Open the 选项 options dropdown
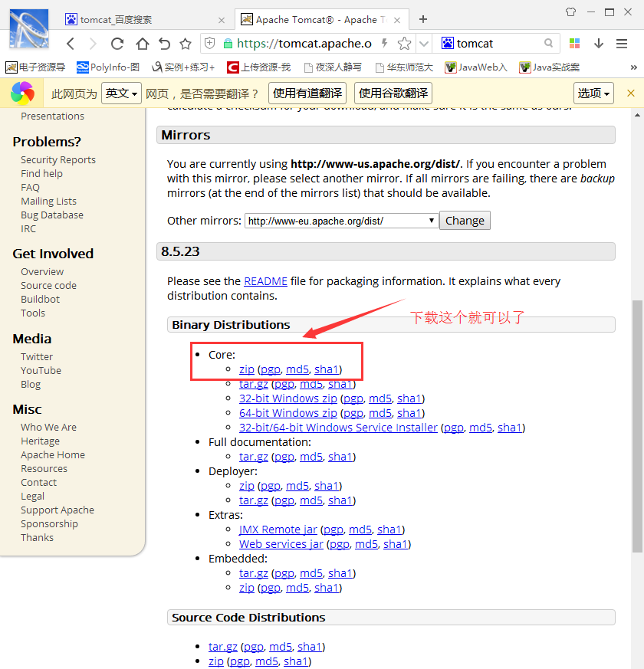The width and height of the screenshot is (644, 669). [x=593, y=93]
